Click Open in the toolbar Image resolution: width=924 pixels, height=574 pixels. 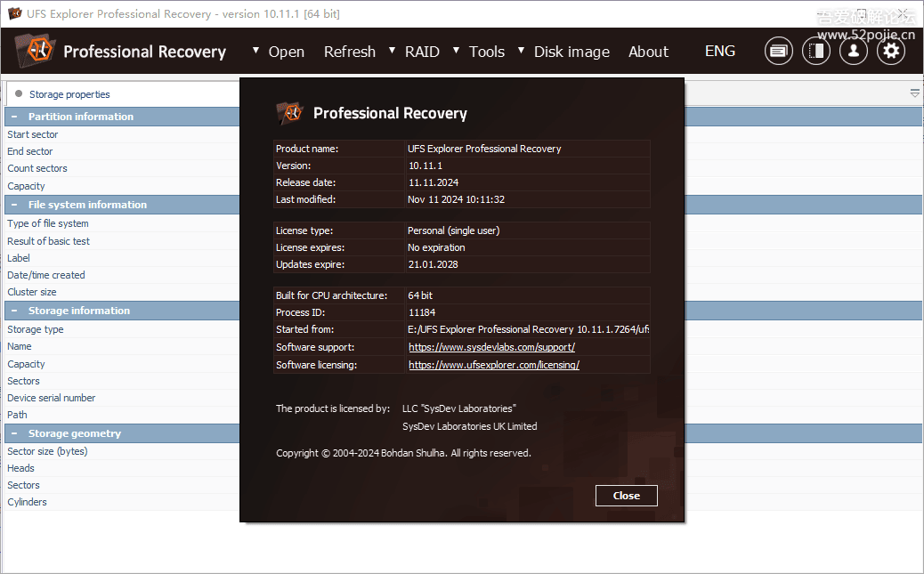point(287,52)
